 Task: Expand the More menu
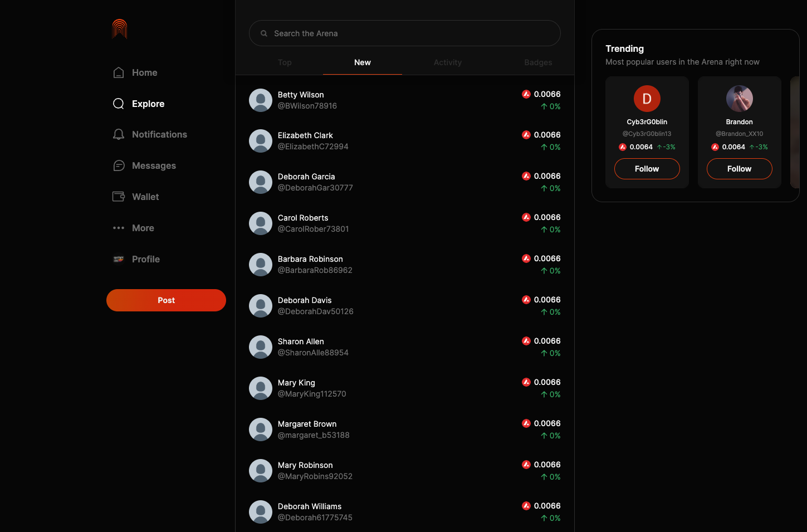[143, 228]
